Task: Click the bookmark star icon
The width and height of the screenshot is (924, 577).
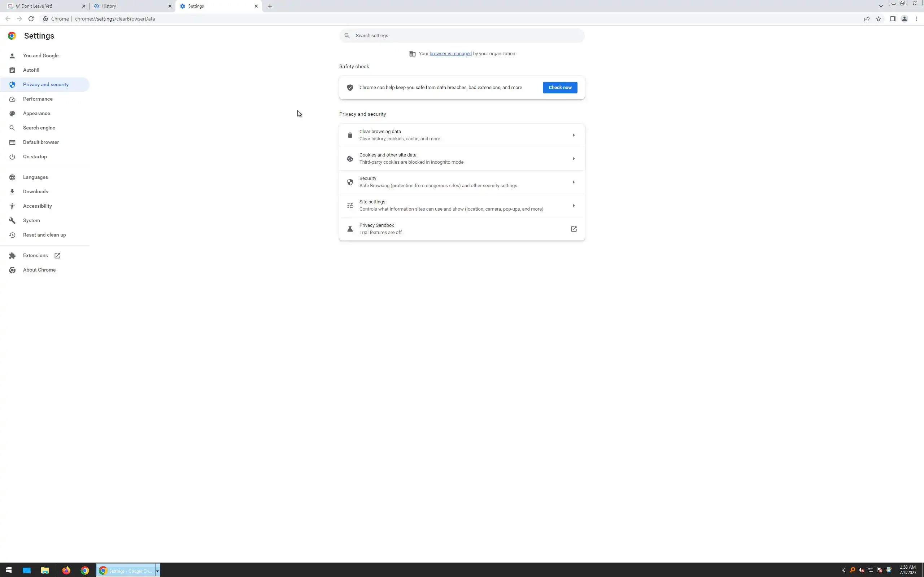Action: (878, 19)
